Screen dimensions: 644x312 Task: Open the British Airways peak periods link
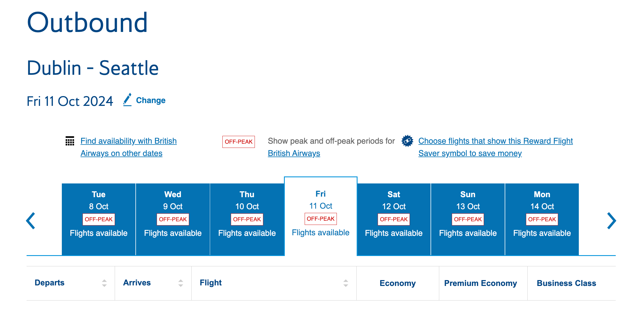(x=294, y=153)
